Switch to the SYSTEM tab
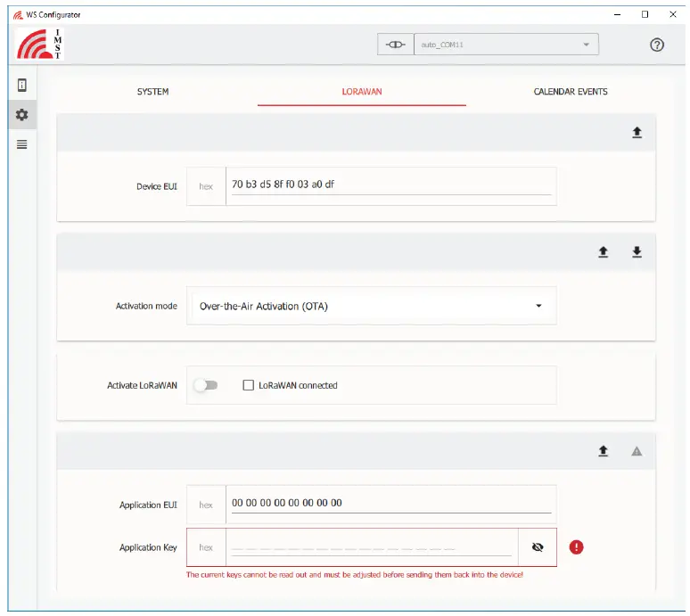690x616 pixels. (x=152, y=92)
